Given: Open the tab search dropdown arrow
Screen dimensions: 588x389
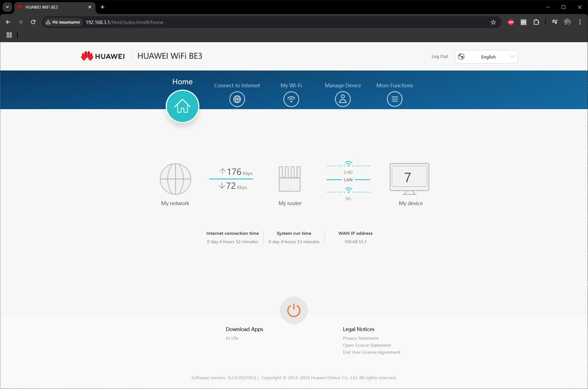Looking at the screenshot, I should (x=7, y=7).
